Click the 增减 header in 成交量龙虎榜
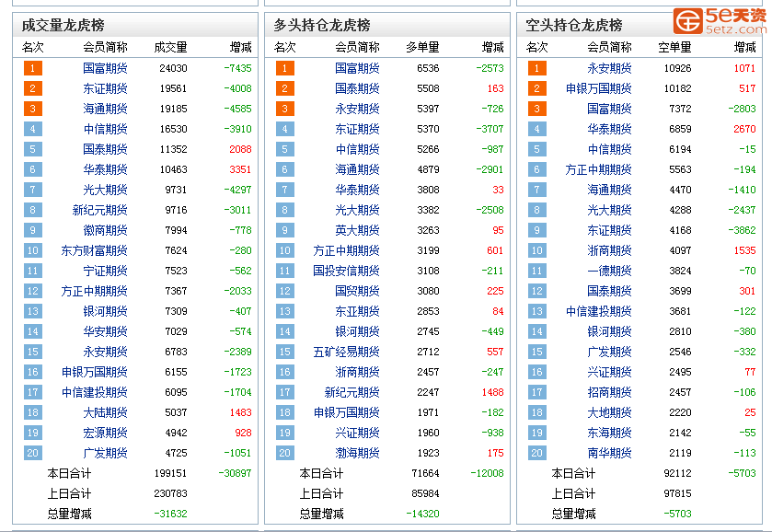The image size is (772, 532). coord(241,47)
